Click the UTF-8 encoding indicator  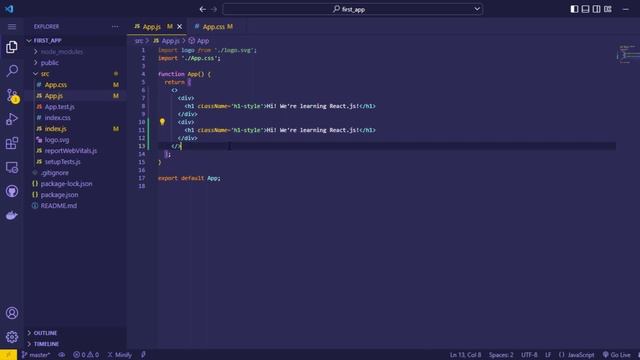click(529, 355)
